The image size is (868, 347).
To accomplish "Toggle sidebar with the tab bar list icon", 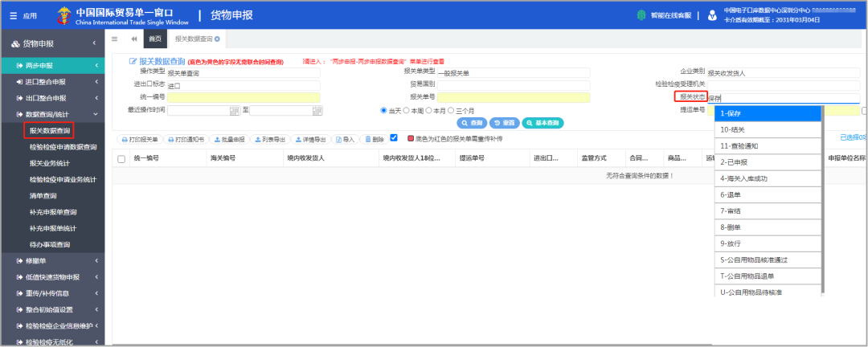I will coord(115,39).
